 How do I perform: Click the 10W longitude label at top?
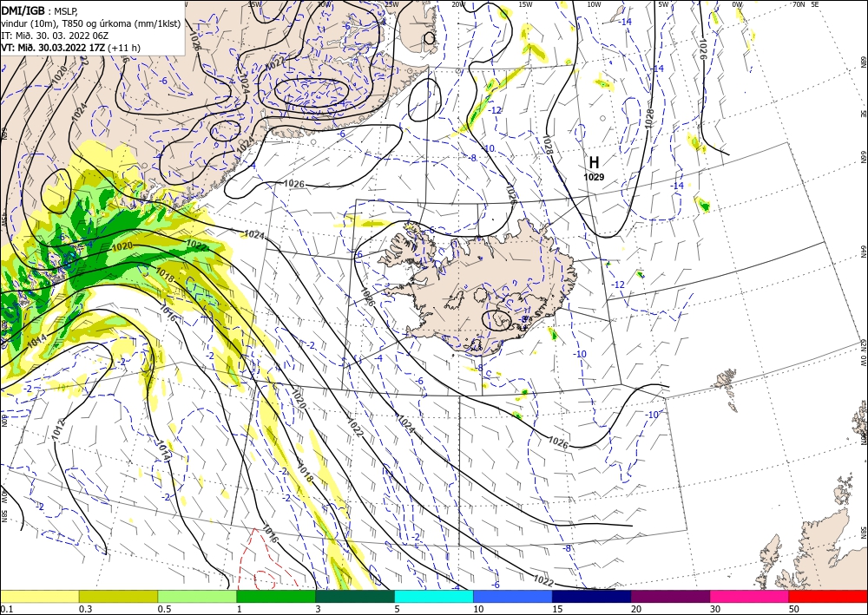tap(594, 4)
